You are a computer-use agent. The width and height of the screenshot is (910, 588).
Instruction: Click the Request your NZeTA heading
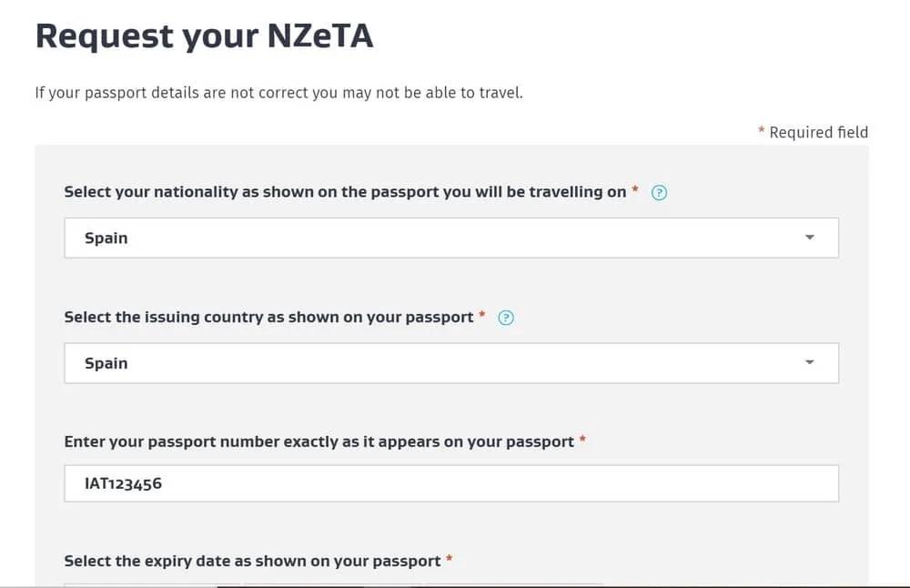(x=205, y=35)
